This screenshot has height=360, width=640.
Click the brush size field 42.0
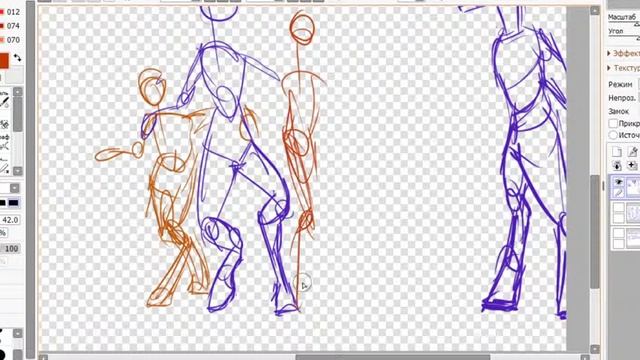10,220
